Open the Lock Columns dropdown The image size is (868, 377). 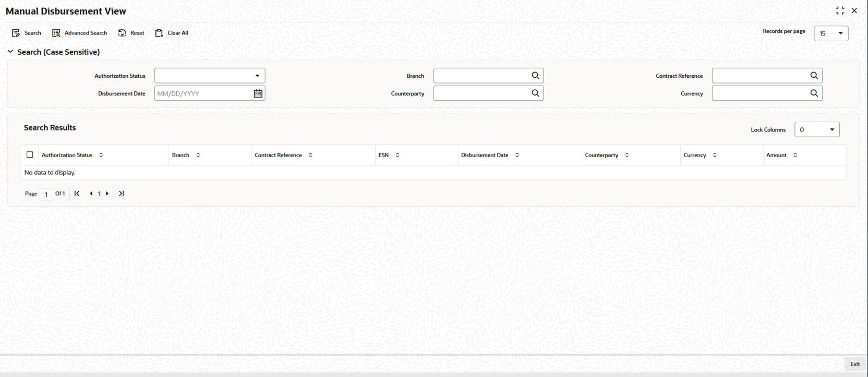817,129
